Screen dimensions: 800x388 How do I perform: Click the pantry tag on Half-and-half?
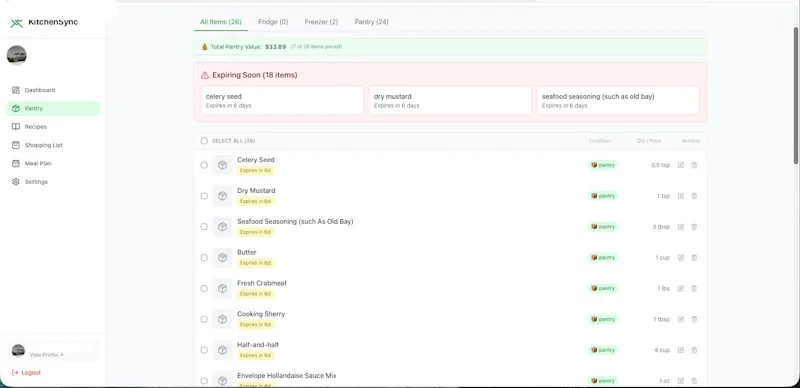coord(603,350)
